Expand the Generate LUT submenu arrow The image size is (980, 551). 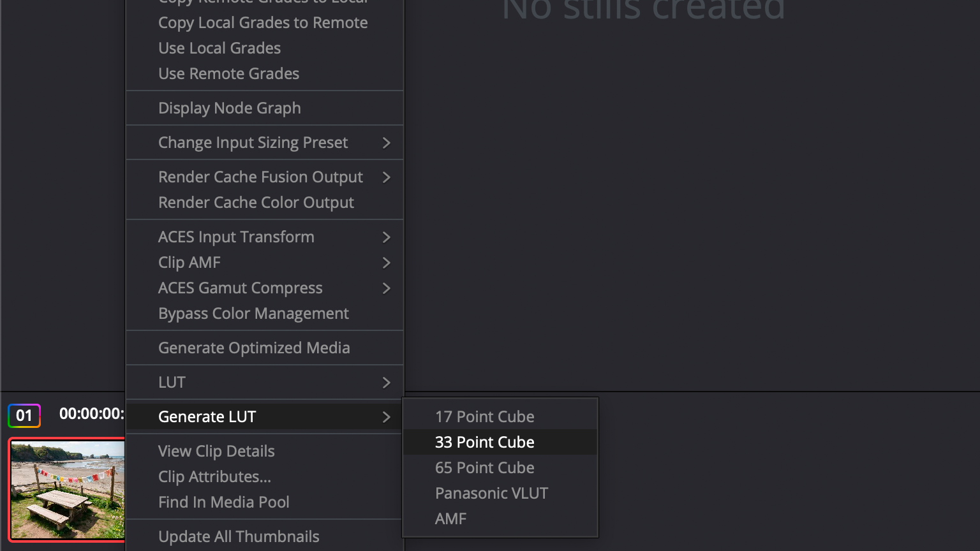(x=386, y=417)
